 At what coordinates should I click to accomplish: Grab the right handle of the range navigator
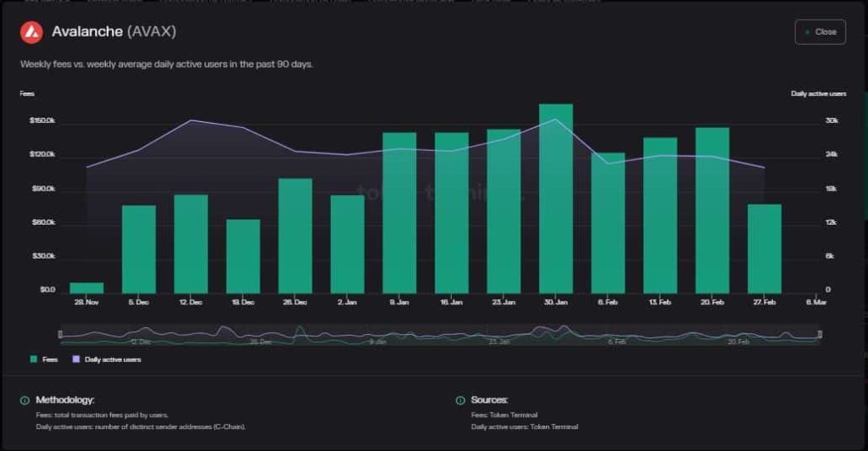coord(820,335)
